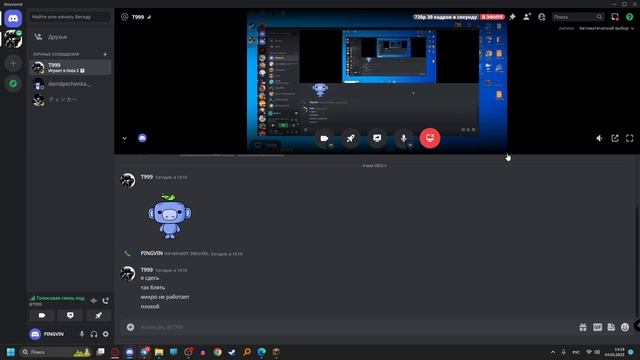Open pinned messages
The width and height of the screenshot is (640, 360).
pos(512,17)
